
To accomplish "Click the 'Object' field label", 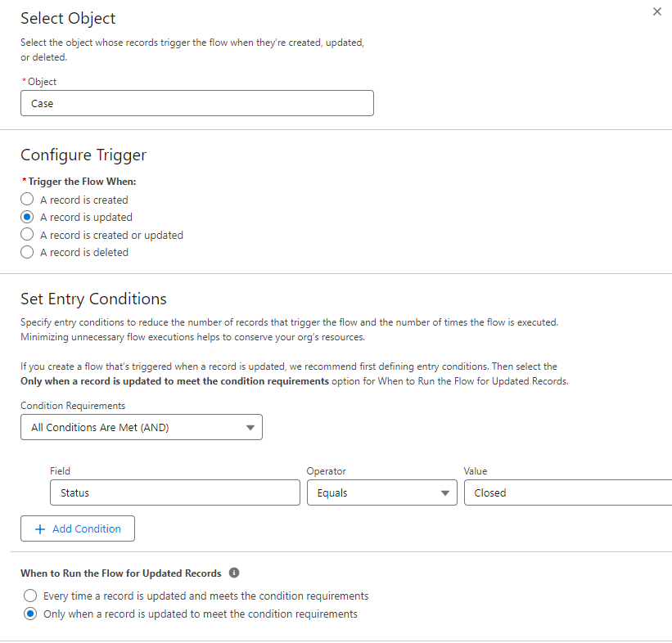I will point(43,82).
